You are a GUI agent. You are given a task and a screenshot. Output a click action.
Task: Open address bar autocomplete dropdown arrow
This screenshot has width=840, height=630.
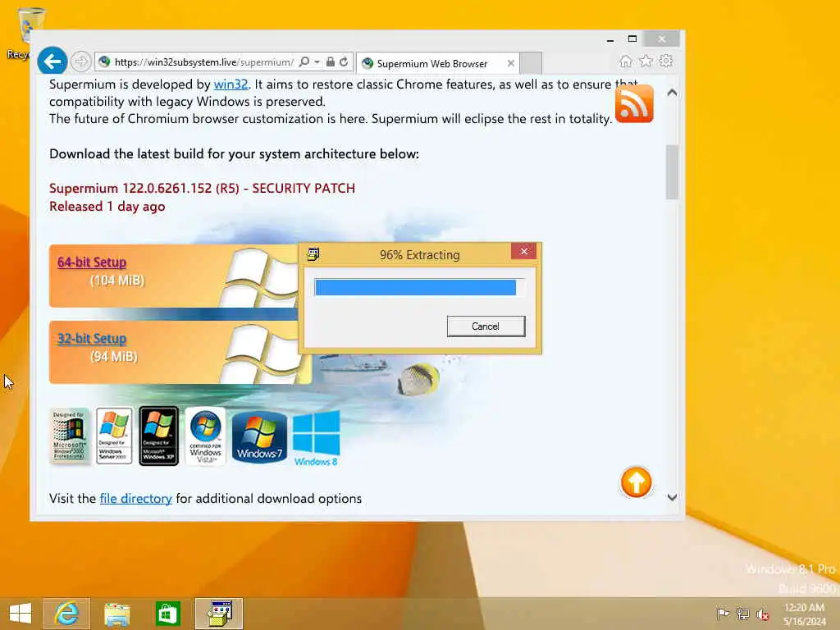tap(317, 62)
